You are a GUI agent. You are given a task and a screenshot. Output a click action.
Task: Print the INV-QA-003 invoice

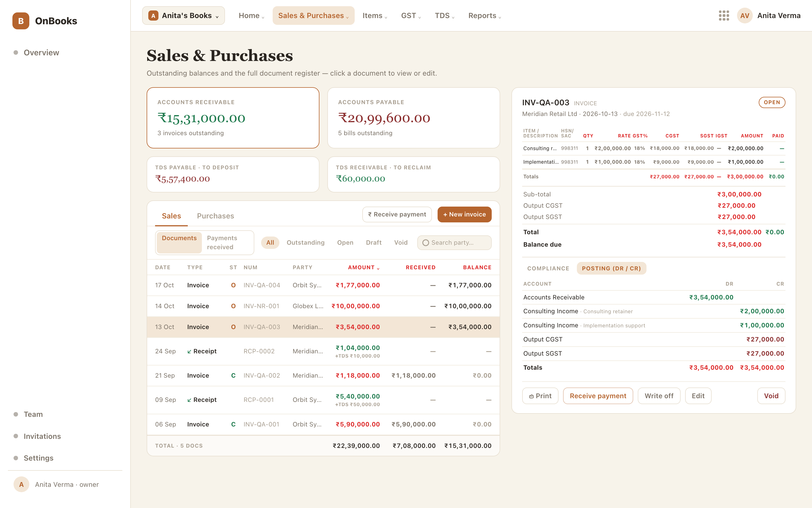[540, 396]
